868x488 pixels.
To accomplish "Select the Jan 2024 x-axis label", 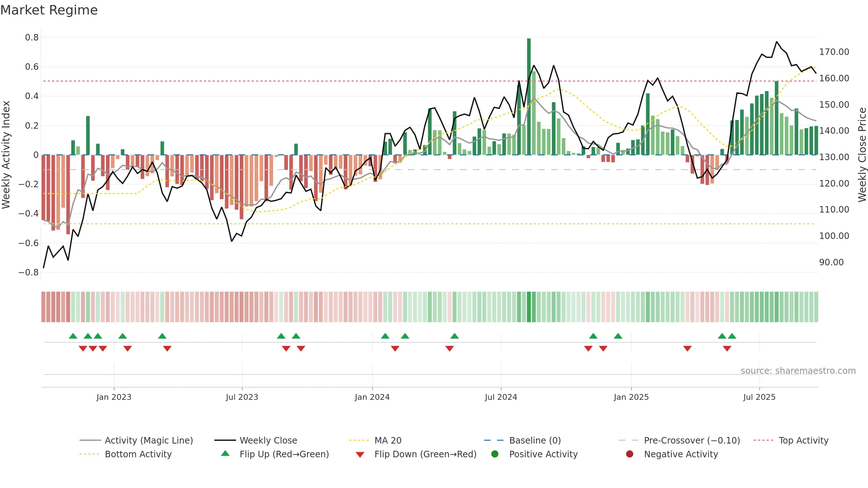I will click(x=372, y=397).
